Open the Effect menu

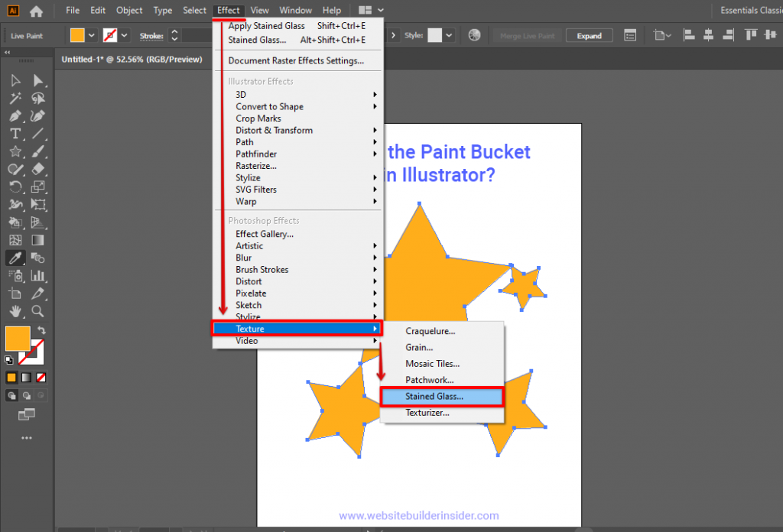pyautogui.click(x=228, y=10)
